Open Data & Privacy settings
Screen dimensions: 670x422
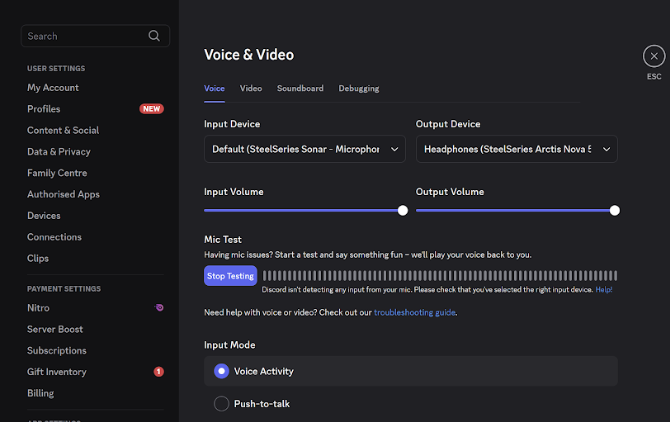pos(59,152)
